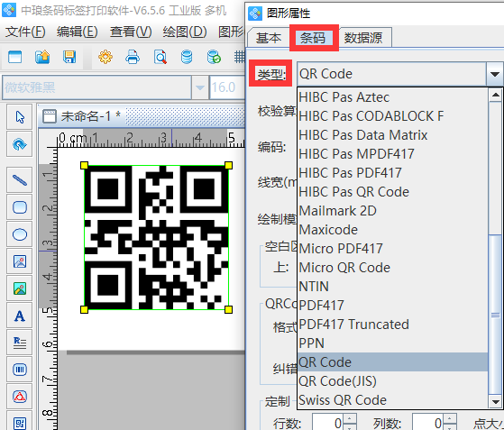Screen dimensions: 504x430
Task: Choose HIBC Pas QR Code option
Action: tap(392, 192)
